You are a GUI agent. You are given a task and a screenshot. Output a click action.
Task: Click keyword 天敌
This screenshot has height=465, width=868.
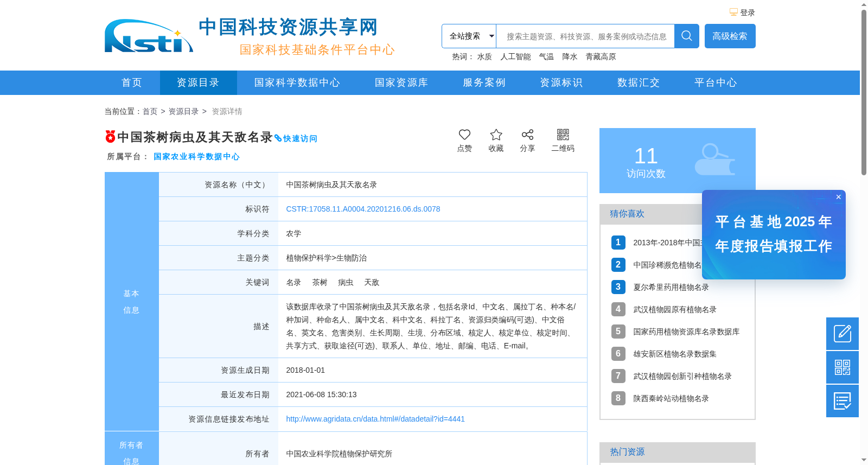click(372, 282)
